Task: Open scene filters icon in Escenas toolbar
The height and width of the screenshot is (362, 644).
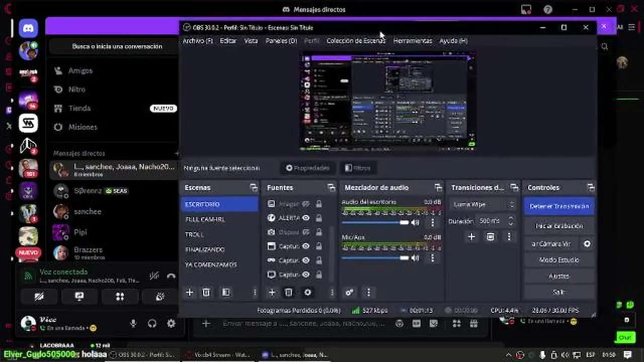Action: pos(226,292)
